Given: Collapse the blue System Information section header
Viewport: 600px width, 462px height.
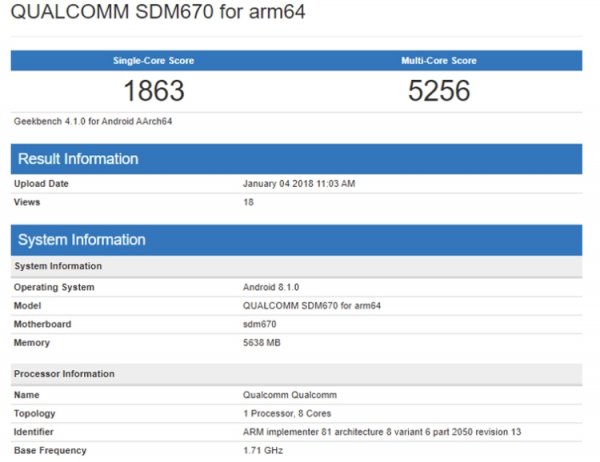Looking at the screenshot, I should coord(296,240).
